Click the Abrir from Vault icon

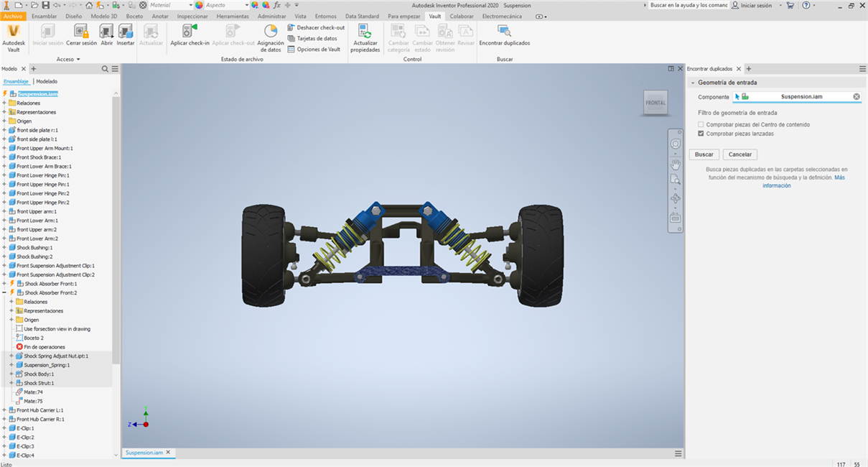coord(106,31)
